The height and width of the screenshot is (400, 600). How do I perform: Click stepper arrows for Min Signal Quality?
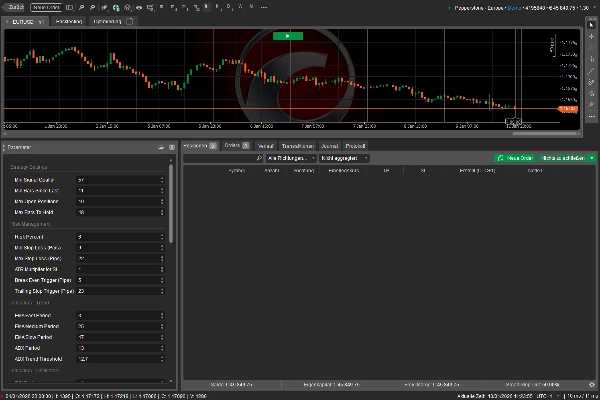[162, 180]
